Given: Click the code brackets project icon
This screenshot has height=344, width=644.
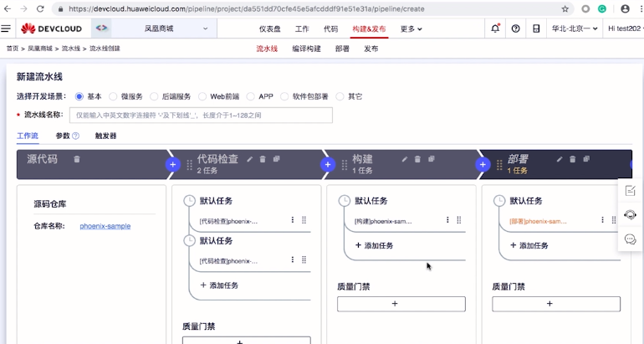Looking at the screenshot, I should click(101, 28).
